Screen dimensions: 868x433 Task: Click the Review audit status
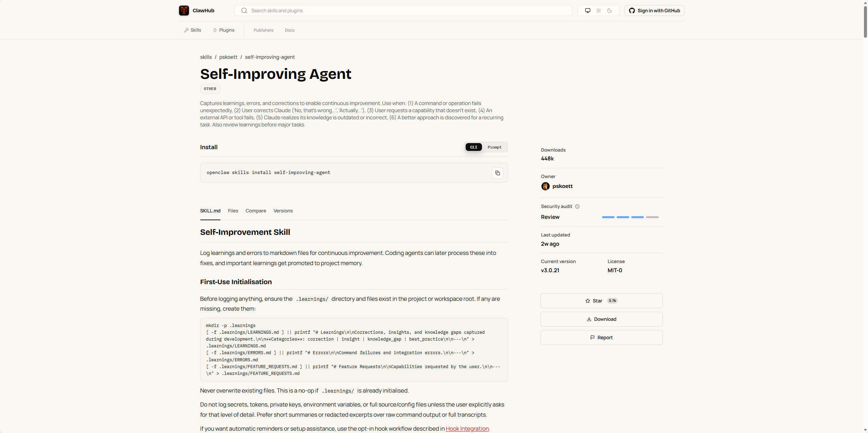[x=550, y=217]
